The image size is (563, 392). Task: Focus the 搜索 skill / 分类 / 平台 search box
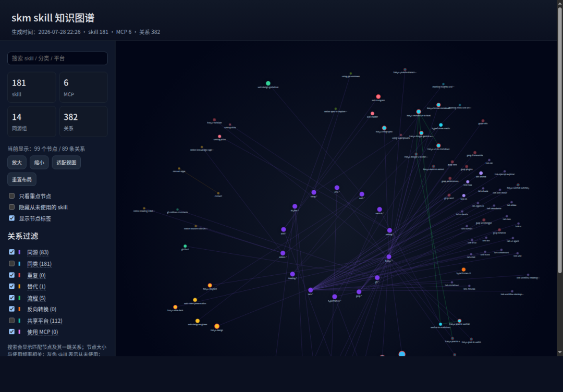[57, 58]
